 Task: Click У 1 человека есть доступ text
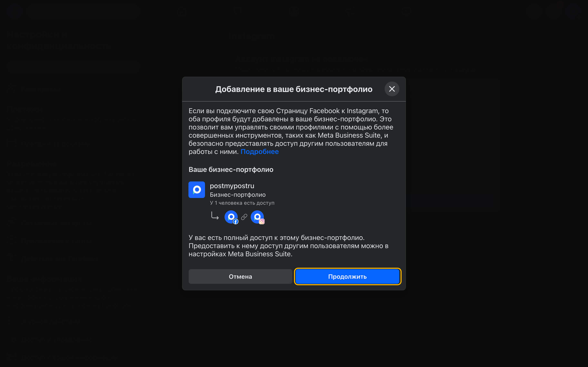coord(242,203)
